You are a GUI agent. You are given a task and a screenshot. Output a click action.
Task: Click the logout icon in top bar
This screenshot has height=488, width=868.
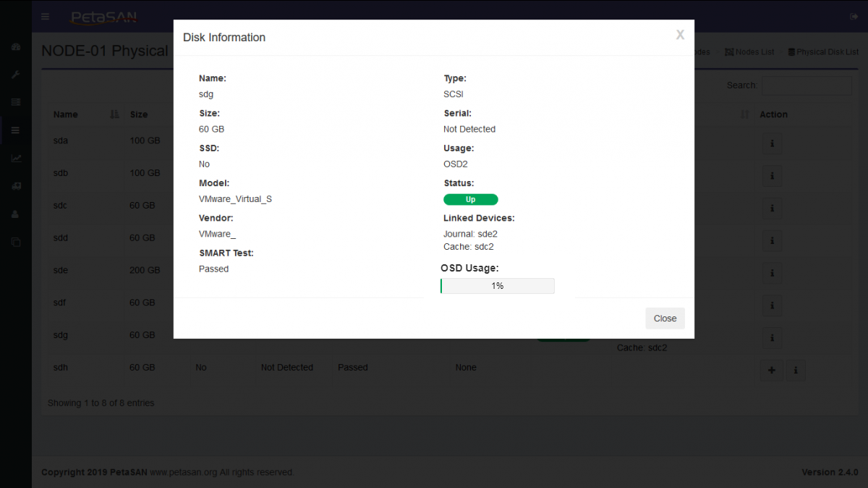click(x=854, y=17)
